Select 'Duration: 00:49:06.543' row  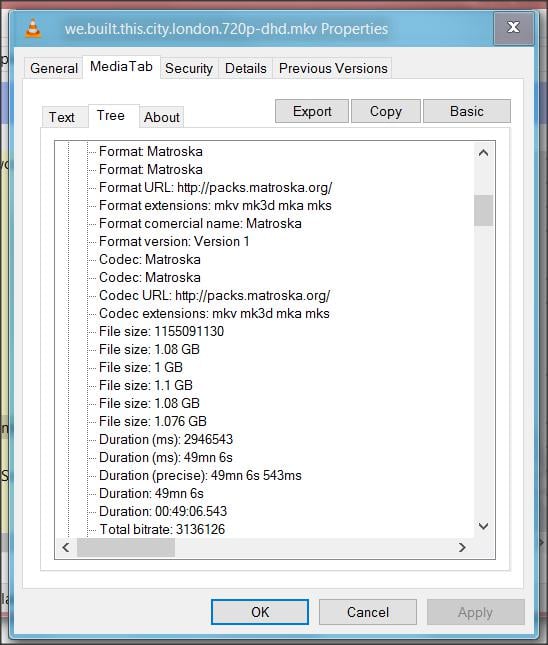163,511
